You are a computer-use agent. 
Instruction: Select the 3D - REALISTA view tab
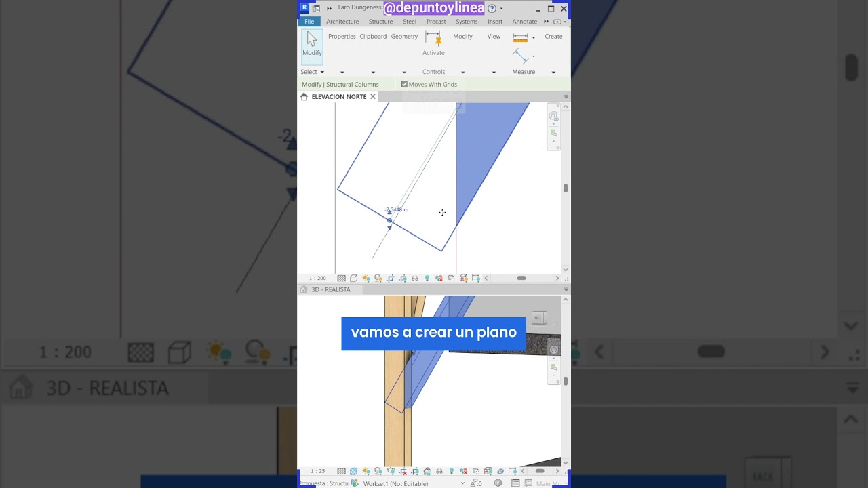point(331,289)
